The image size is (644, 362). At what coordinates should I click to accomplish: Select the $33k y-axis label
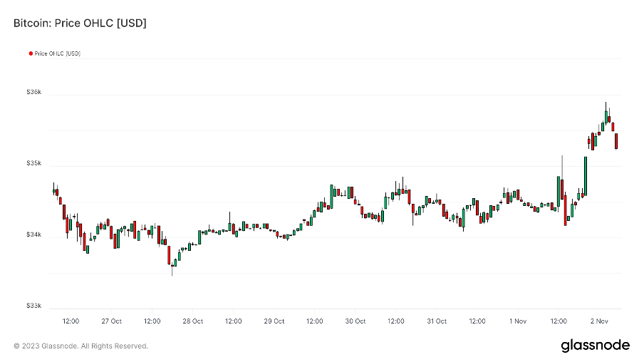(34, 306)
